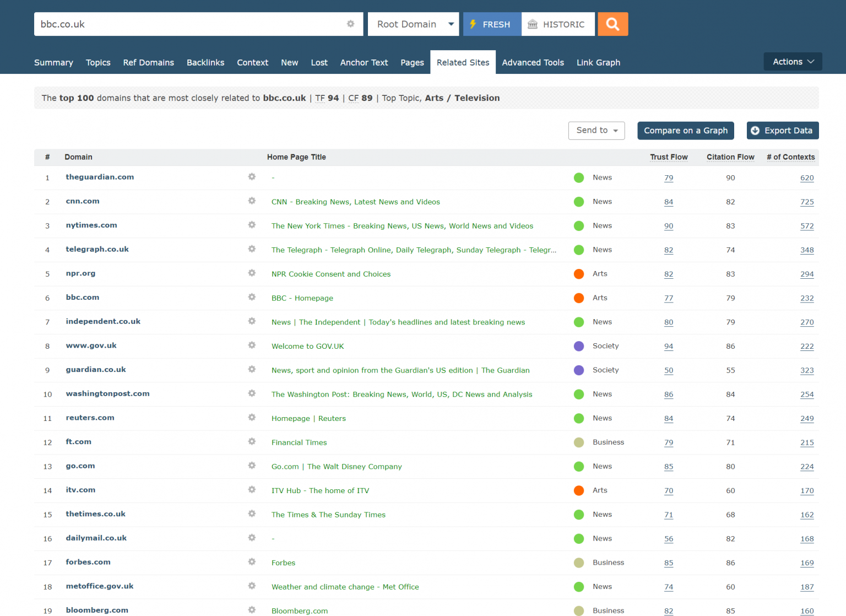Viewport: 846px width, 616px height.
Task: Open the Root Domain dropdown
Action: click(414, 24)
